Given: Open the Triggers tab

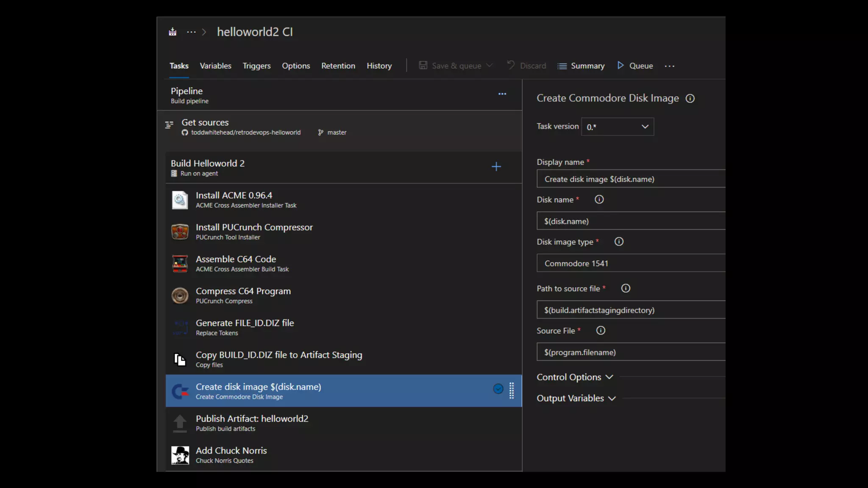Looking at the screenshot, I should coord(256,66).
